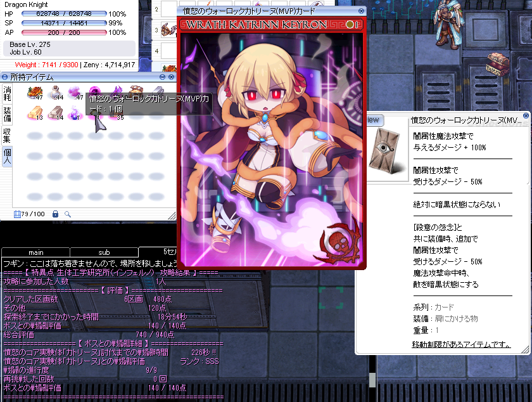The height and width of the screenshot is (402, 532).
Task: Select the blue-purple flame orb item
Action: [x=74, y=113]
